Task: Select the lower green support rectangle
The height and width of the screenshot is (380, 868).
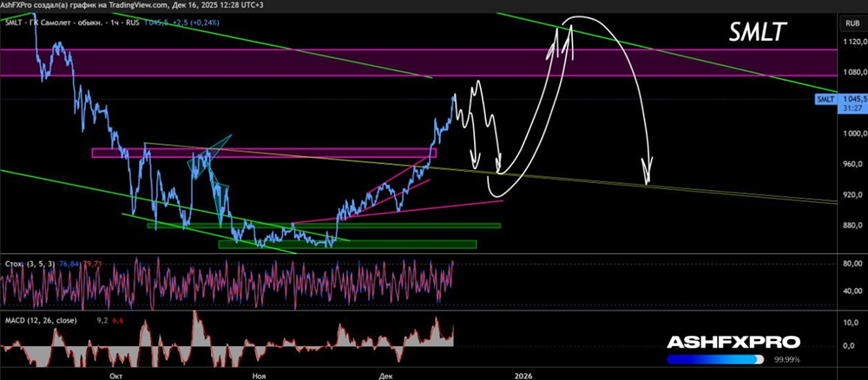Action: coord(348,244)
